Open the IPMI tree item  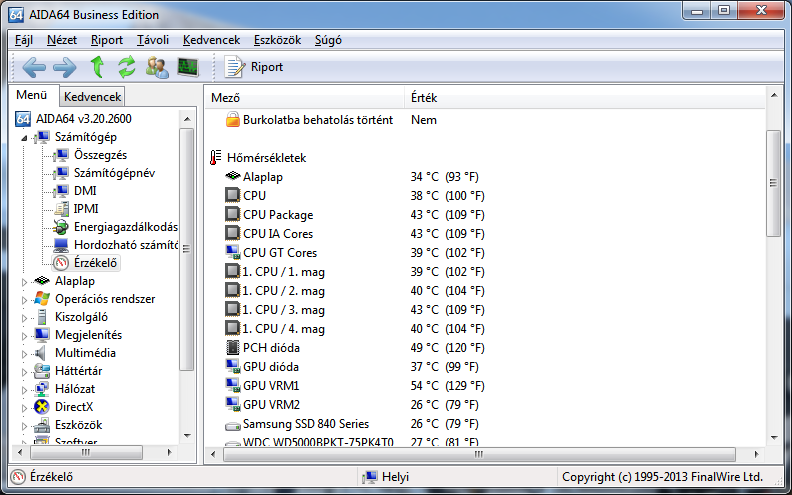tap(86, 209)
